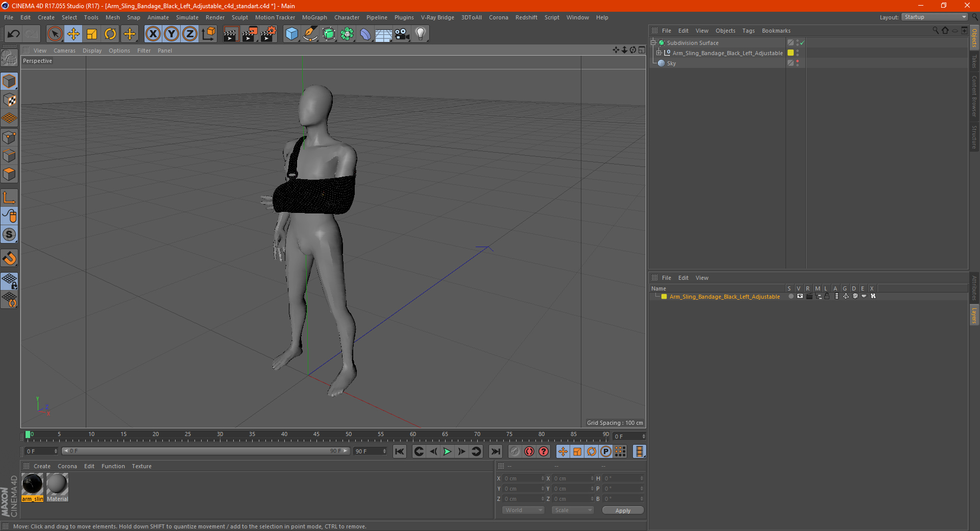Select the Sky object

coord(671,63)
